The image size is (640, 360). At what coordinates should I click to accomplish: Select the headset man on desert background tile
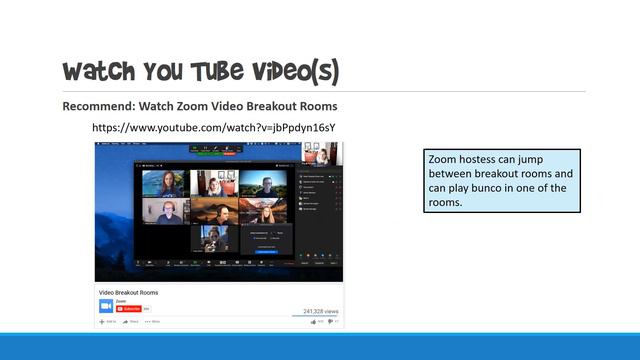(x=214, y=211)
